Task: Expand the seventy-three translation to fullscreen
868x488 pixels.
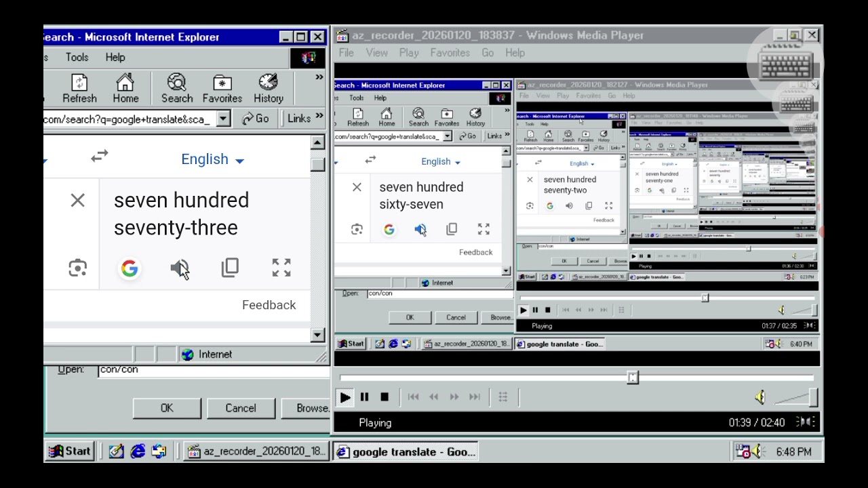Action: pyautogui.click(x=281, y=268)
